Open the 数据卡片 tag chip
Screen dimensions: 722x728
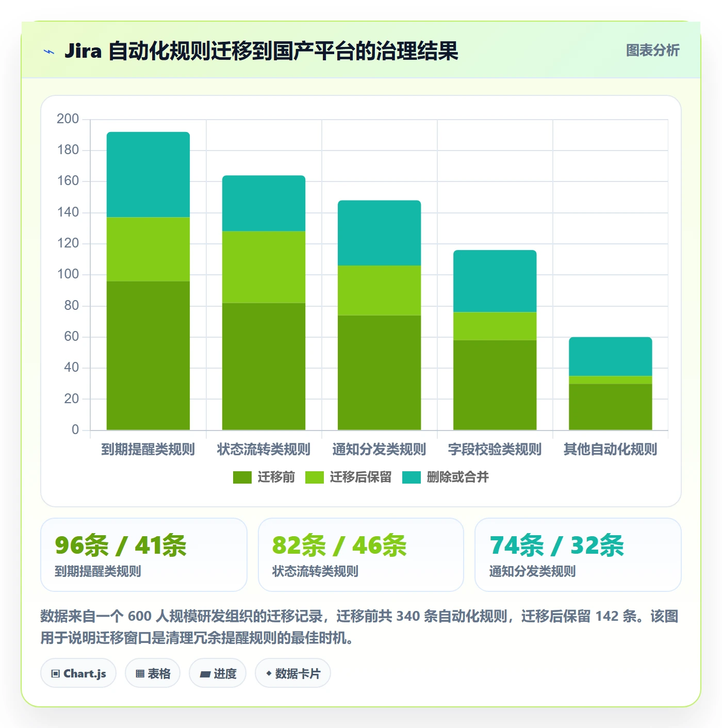(293, 673)
